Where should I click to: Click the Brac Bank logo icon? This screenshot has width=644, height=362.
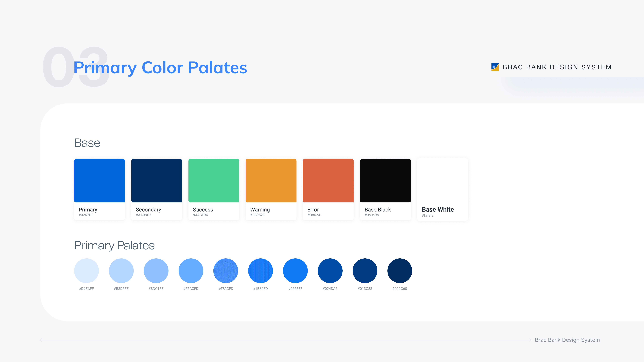pos(495,67)
